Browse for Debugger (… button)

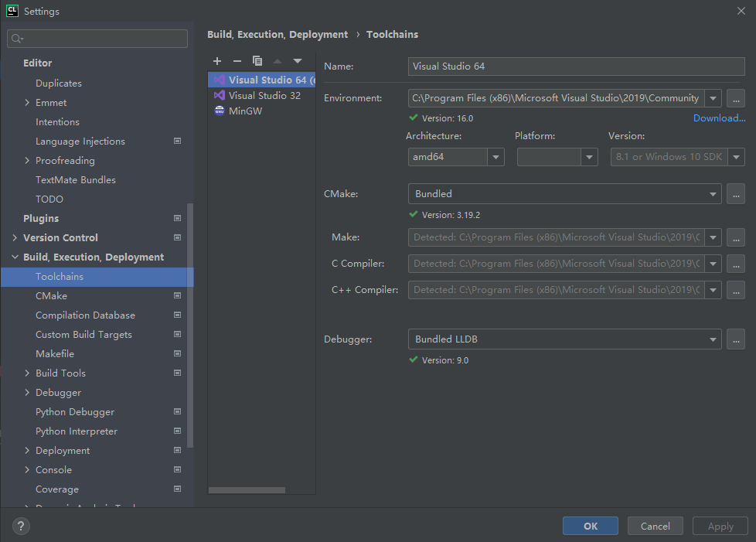click(736, 339)
